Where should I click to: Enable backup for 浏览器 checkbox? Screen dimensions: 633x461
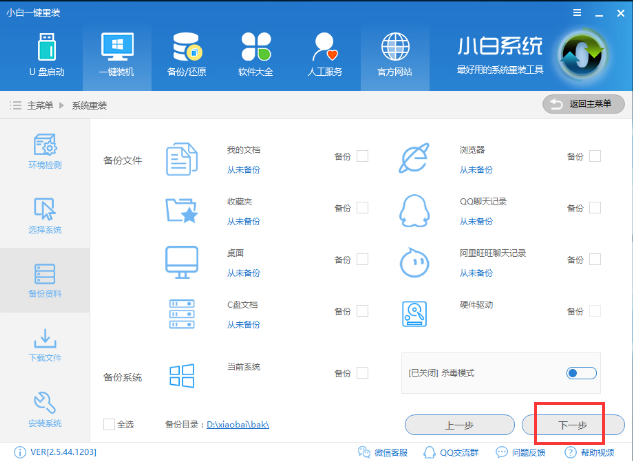595,156
